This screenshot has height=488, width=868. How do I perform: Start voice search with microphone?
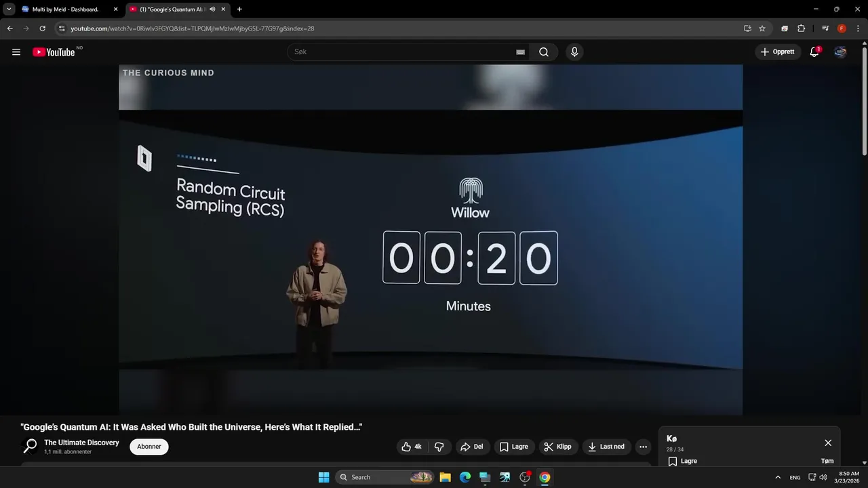click(x=574, y=52)
